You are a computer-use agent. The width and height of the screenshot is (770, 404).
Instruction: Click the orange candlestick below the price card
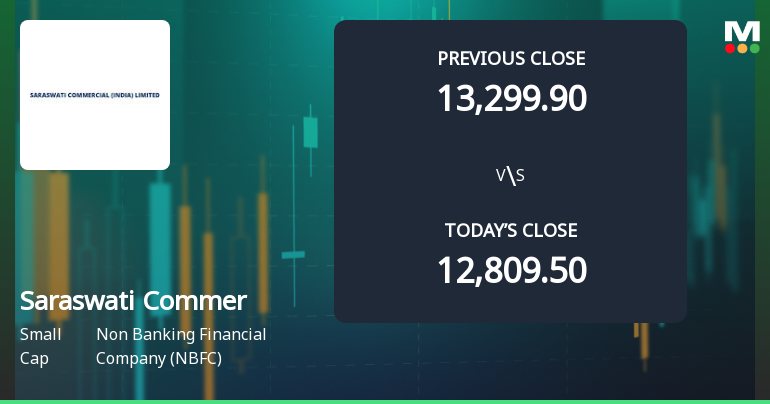[640, 340]
